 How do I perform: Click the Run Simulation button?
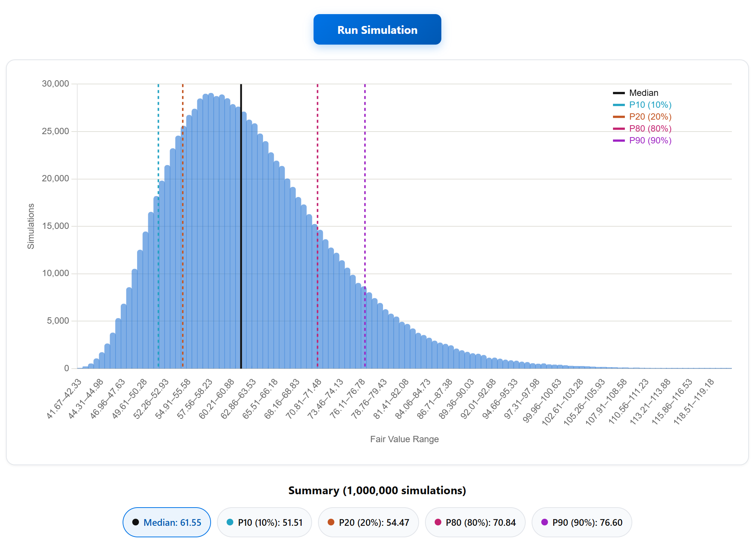tap(377, 29)
